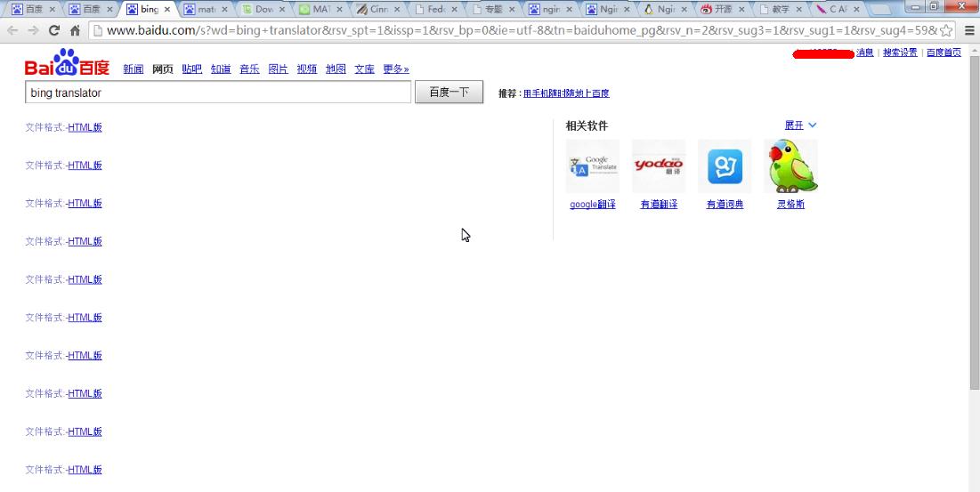The image size is (980, 492).
Task: Switch to the 专题 tab
Action: (492, 10)
